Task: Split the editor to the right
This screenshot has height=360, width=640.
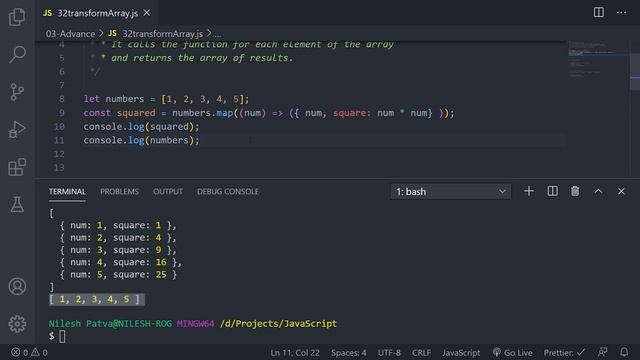Action: coord(599,12)
